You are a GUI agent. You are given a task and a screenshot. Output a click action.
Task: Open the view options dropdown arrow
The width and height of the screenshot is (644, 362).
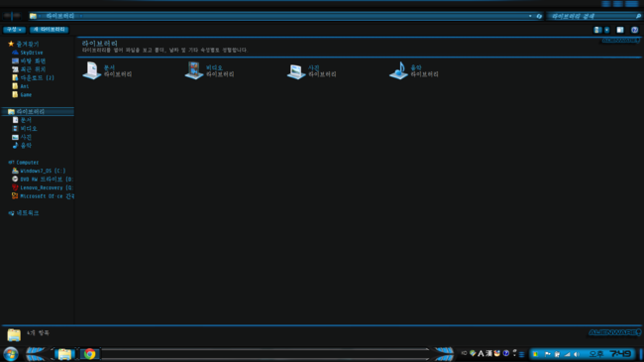[607, 30]
